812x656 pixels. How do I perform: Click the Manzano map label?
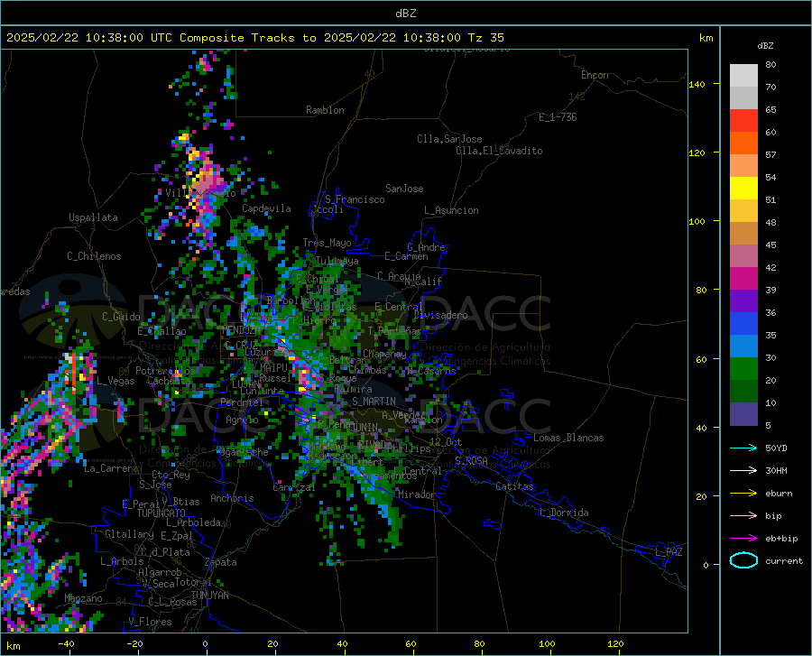[x=83, y=598]
